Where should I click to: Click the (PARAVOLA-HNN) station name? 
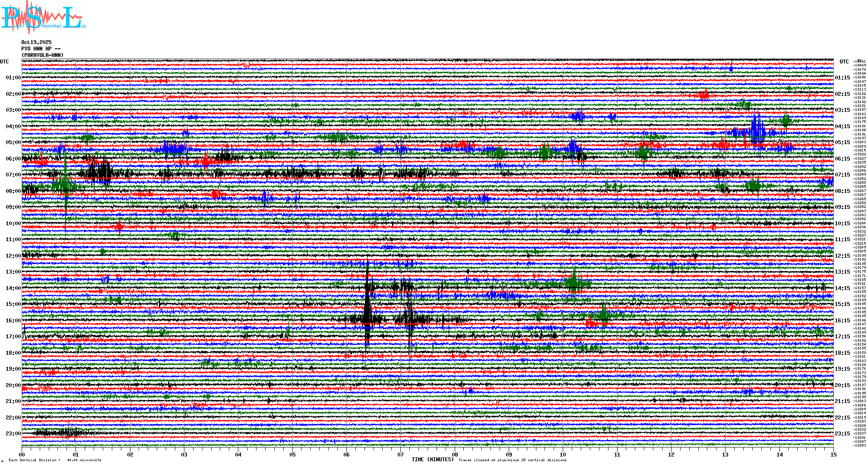pos(42,55)
